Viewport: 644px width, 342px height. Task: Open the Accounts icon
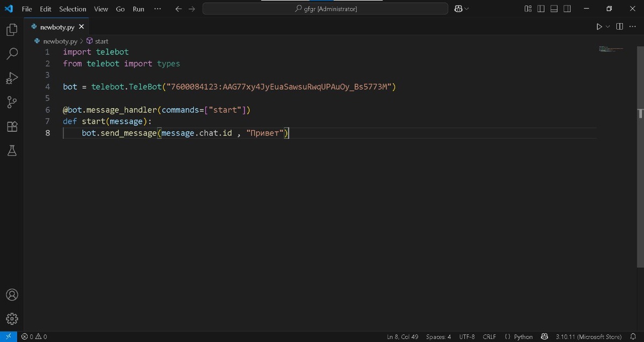12,295
